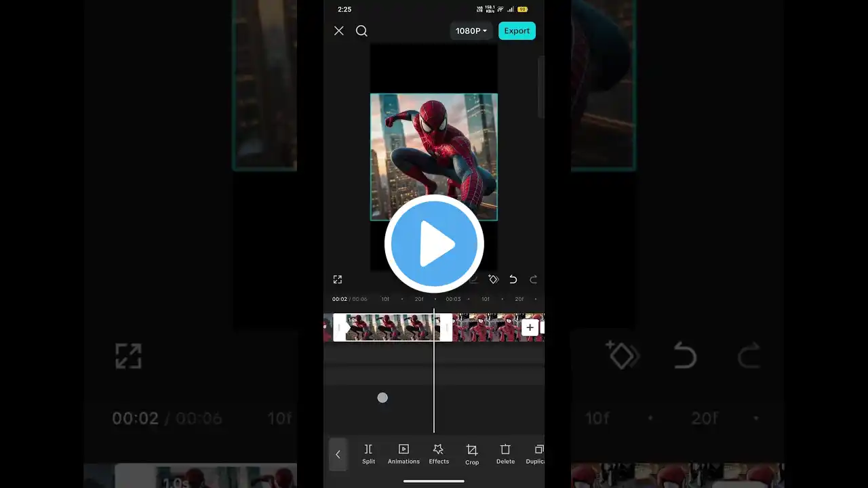The width and height of the screenshot is (868, 488).
Task: Play the video with the blue play button
Action: click(434, 244)
